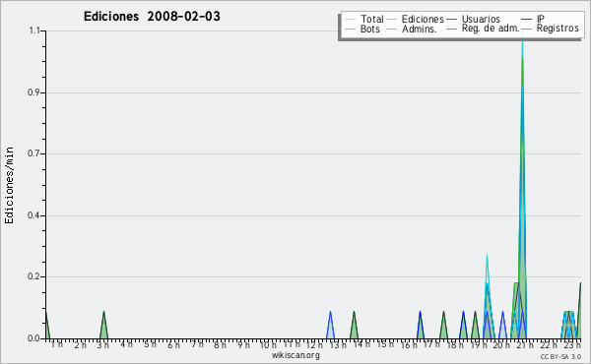Click the '0.7' y-axis value
The width and height of the screenshot is (591, 364).
[33, 153]
